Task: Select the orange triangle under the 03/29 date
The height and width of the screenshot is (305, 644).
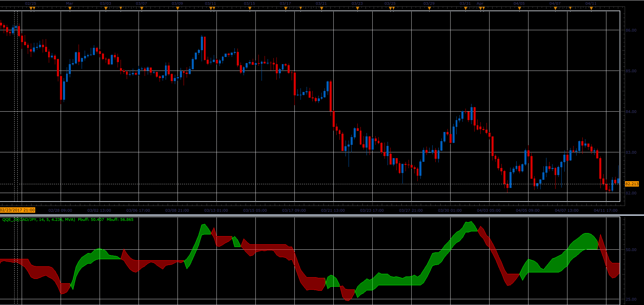Action: 429,9
